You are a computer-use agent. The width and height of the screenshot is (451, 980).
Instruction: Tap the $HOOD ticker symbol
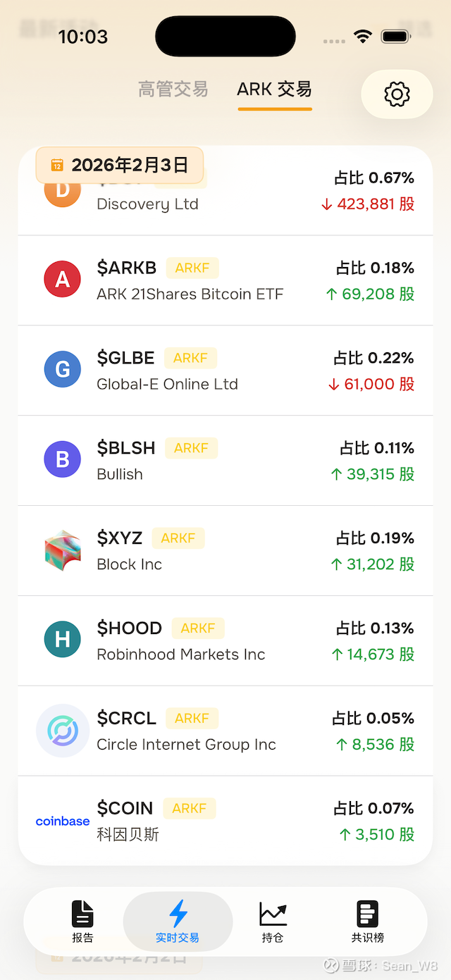tap(130, 628)
